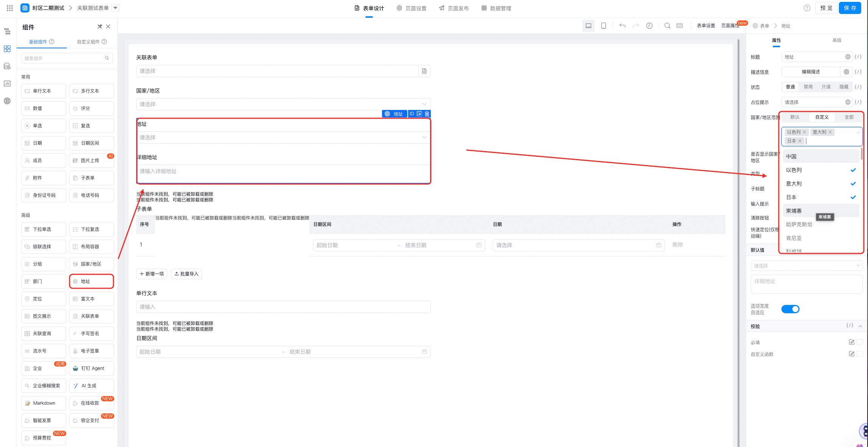This screenshot has height=447, width=868.
Task: Click the 保存 button
Action: (x=850, y=8)
